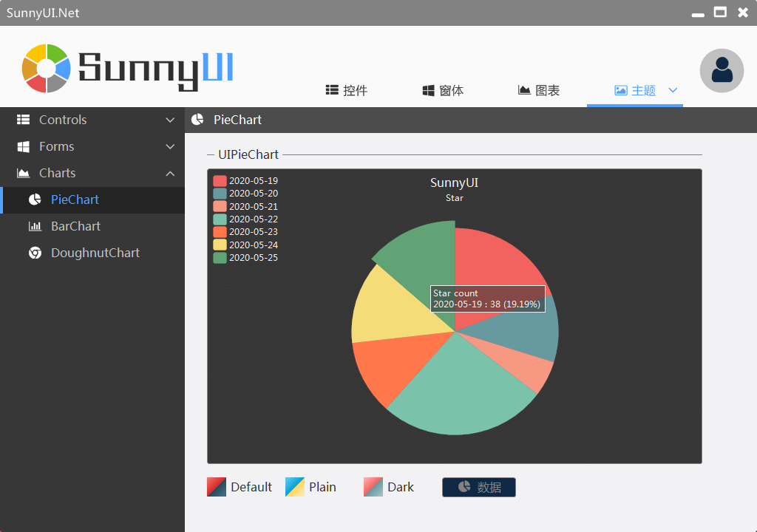Click the Forms Windows icon in sidebar
The width and height of the screenshot is (757, 532).
(x=23, y=146)
